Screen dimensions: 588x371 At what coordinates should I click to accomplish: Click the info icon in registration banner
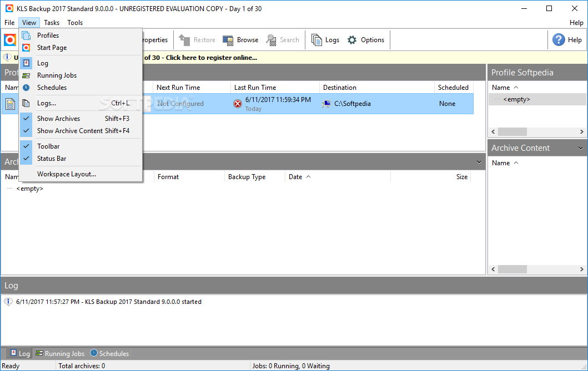click(x=7, y=58)
